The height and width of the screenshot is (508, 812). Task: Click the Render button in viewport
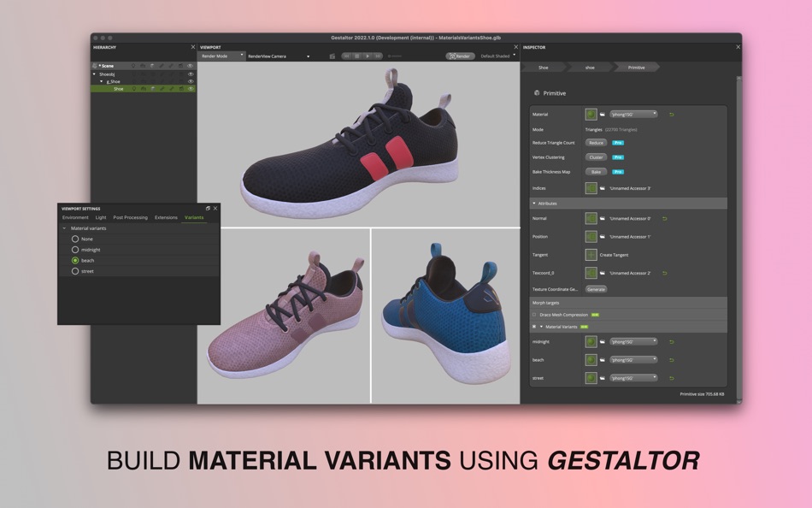[x=460, y=56]
